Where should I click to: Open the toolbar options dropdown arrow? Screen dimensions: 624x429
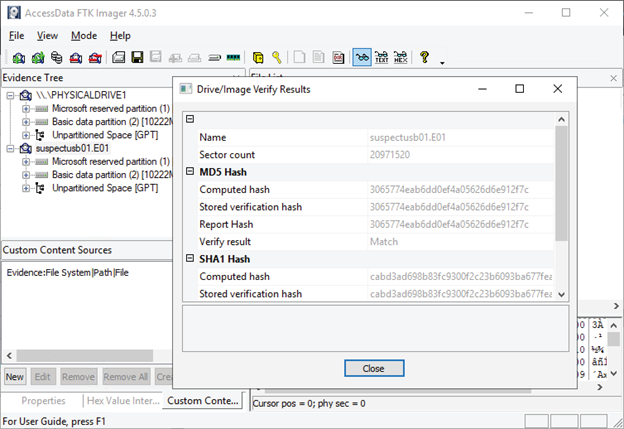(x=442, y=63)
